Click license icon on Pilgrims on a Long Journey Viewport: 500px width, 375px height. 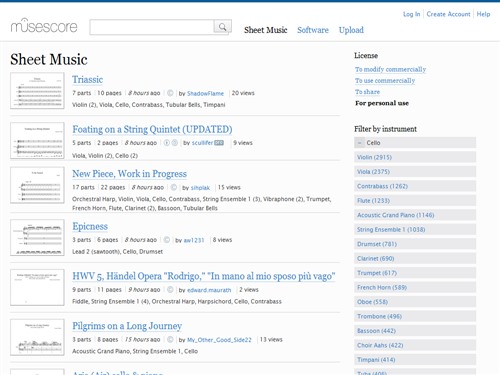(x=170, y=340)
